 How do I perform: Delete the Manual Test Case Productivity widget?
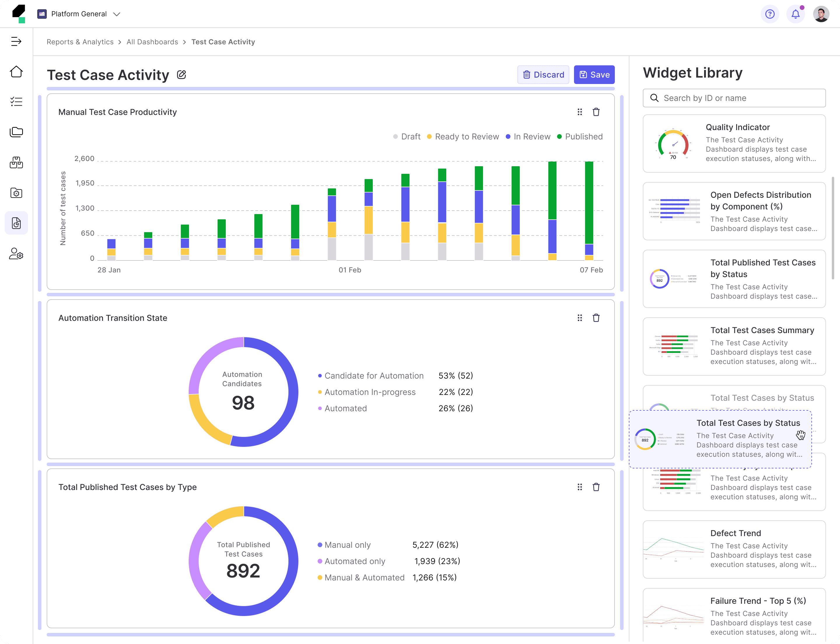point(596,112)
